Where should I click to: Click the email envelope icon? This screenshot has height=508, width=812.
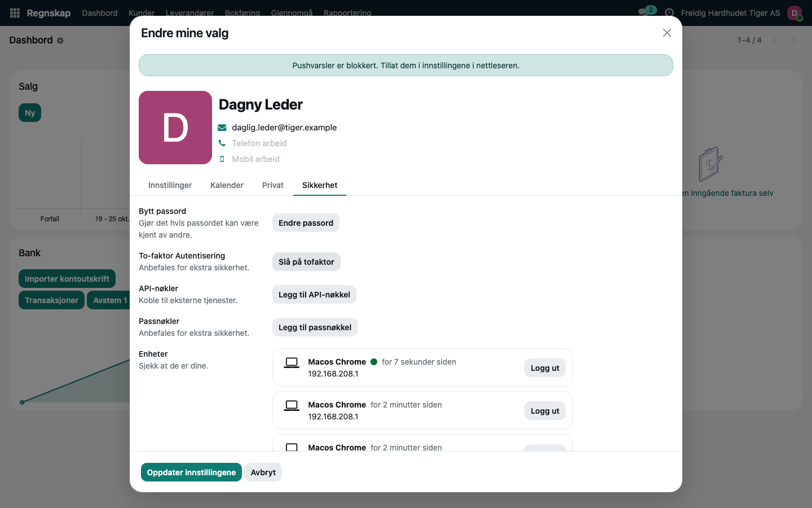pyautogui.click(x=222, y=128)
